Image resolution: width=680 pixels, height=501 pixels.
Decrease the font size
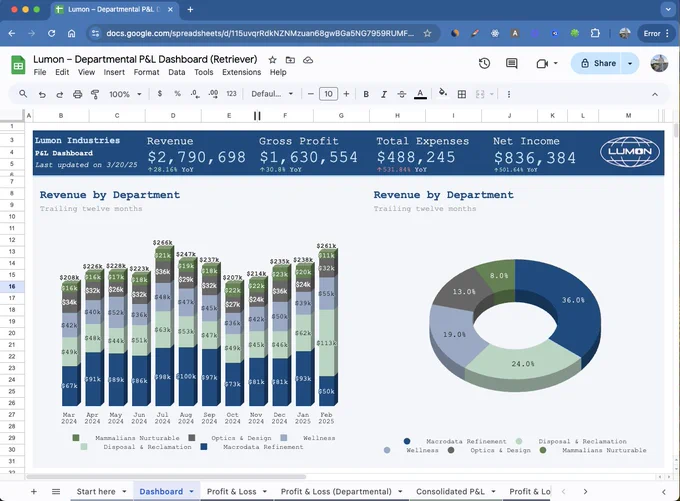tap(311, 94)
